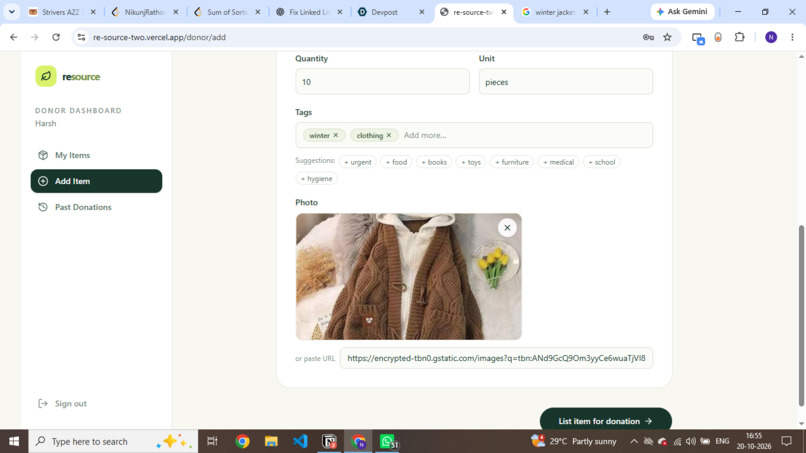This screenshot has width=806, height=453.
Task: Open the Windows Start menu
Action: click(14, 441)
